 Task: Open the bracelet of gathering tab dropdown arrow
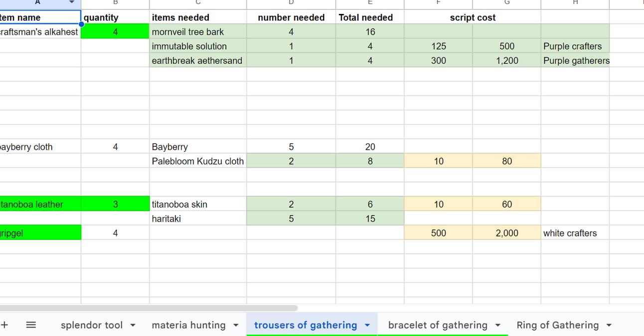tap(497, 326)
